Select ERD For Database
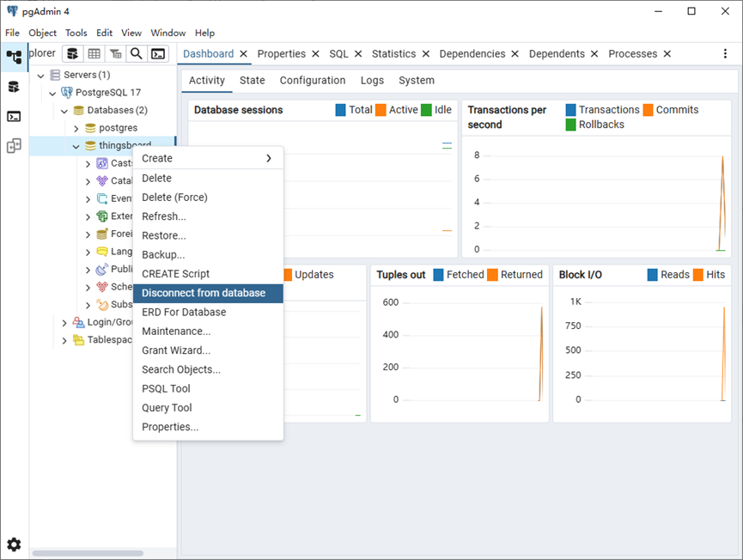The height and width of the screenshot is (560, 743). coord(208,312)
